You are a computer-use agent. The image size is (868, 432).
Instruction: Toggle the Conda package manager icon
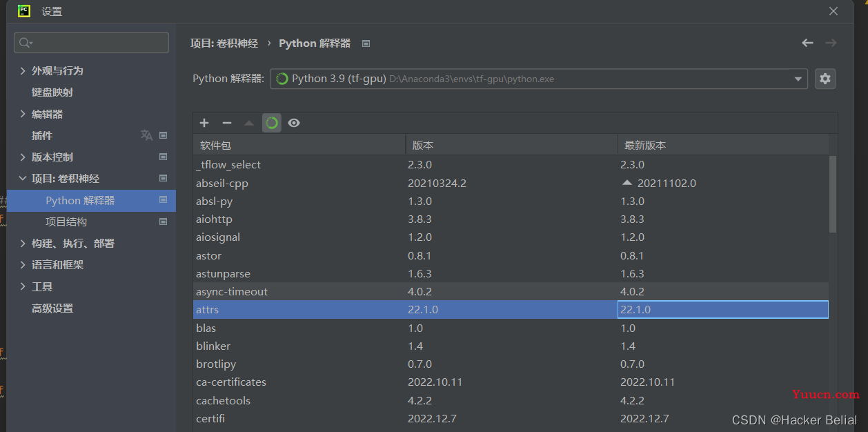tap(272, 123)
